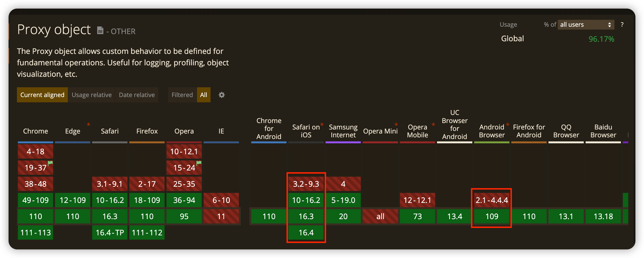Viewport: 644px width, 258px height.
Task: Click the Samsung Internet header
Action: (343, 131)
